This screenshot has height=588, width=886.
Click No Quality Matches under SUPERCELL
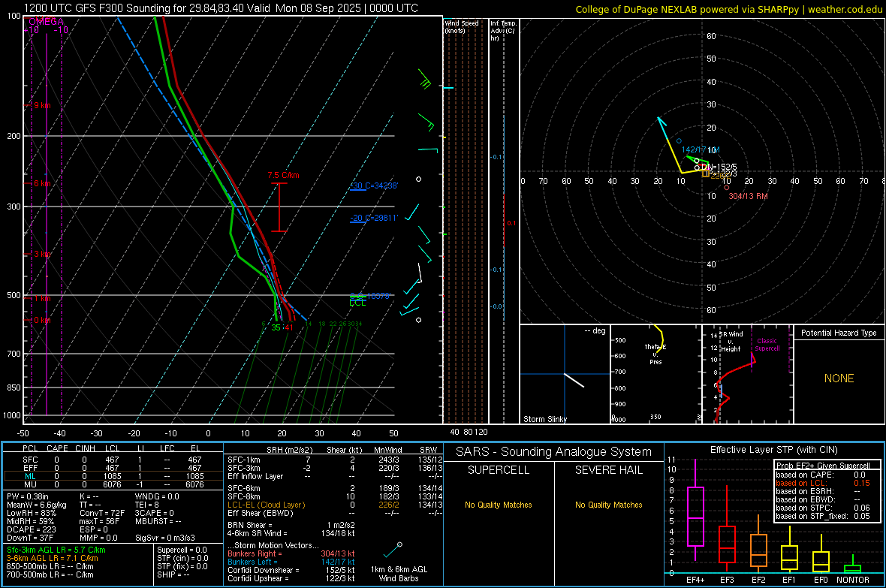[499, 505]
